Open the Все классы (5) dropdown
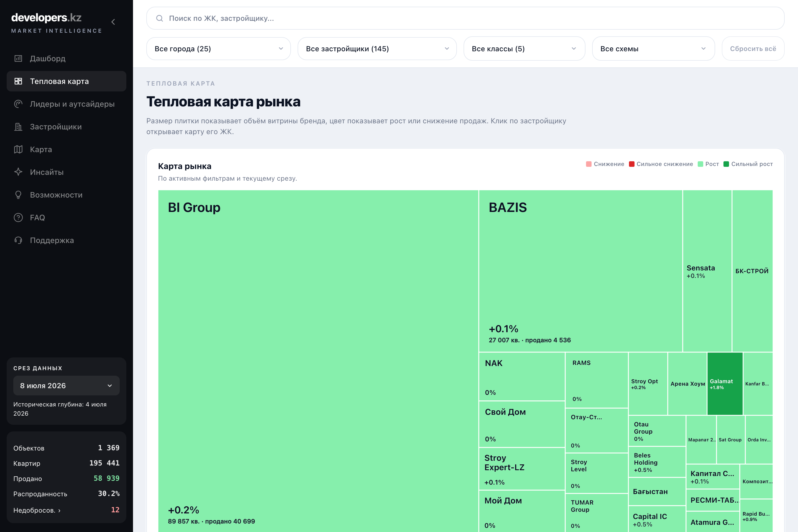Screen dimensions: 798x532 coord(524,48)
